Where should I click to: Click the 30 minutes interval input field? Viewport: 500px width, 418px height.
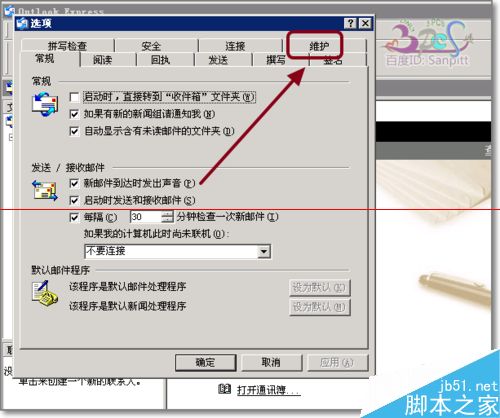click(146, 217)
